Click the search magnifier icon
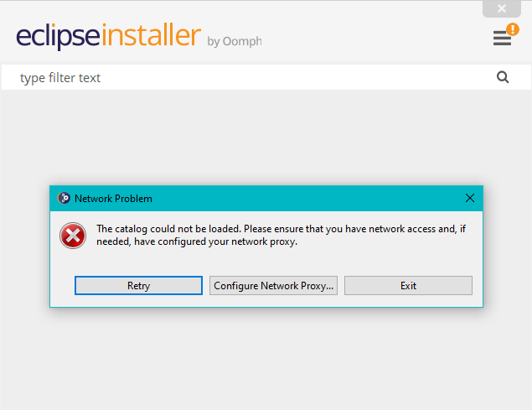Viewport: 532px width, 410px height. click(x=503, y=77)
